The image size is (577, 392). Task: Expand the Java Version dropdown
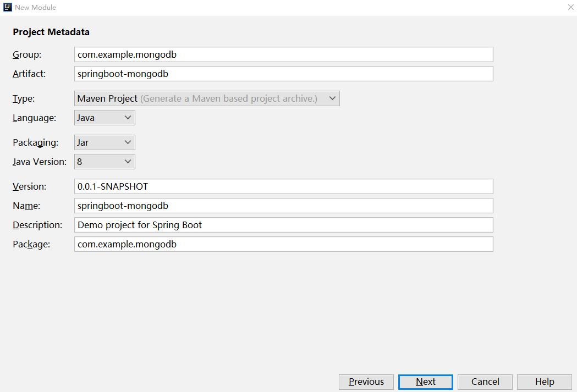pos(105,162)
